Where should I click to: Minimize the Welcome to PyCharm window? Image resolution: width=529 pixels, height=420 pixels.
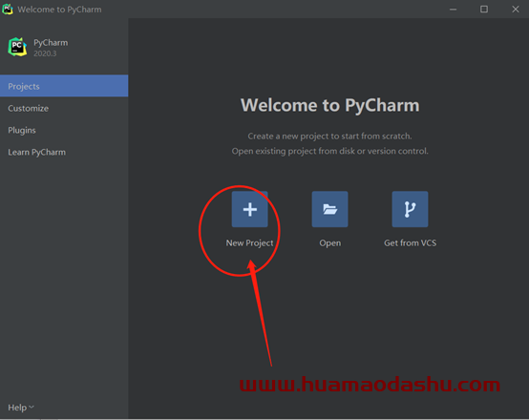tap(454, 10)
